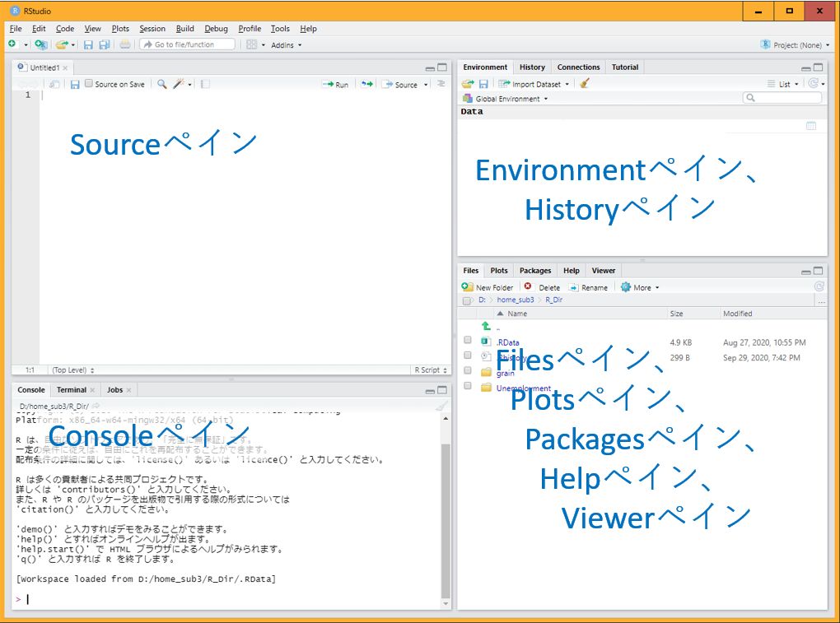Image resolution: width=840 pixels, height=623 pixels.
Task: Click the Run button
Action: 335,84
